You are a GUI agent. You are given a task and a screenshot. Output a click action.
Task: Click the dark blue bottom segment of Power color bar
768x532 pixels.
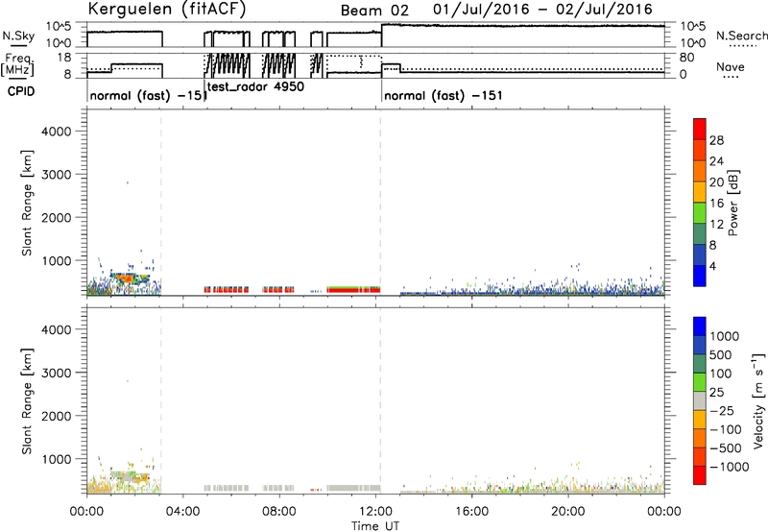click(700, 276)
